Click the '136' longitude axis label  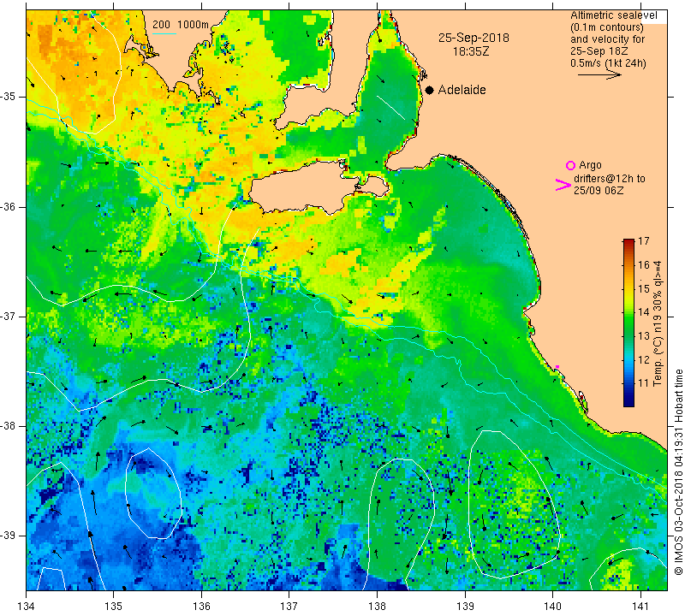(201, 607)
